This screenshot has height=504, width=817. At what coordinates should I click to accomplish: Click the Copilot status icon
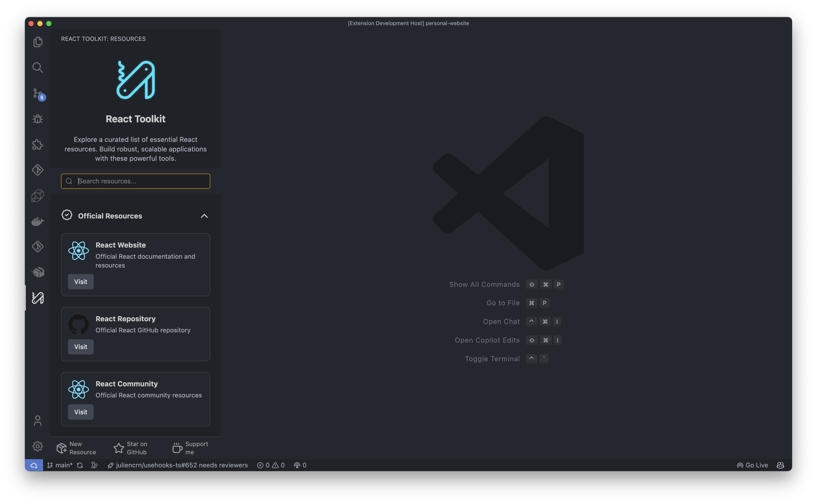pyautogui.click(x=780, y=465)
